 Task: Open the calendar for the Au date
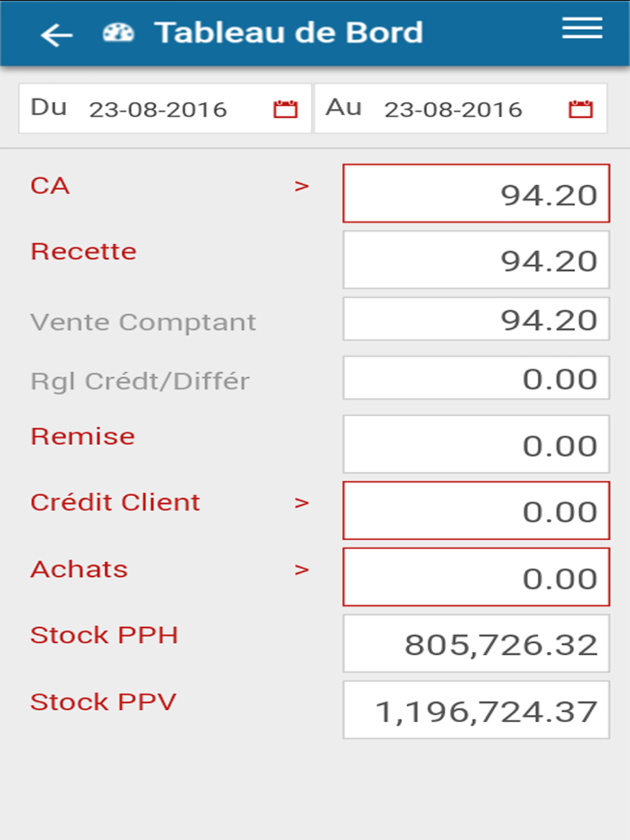(x=580, y=109)
